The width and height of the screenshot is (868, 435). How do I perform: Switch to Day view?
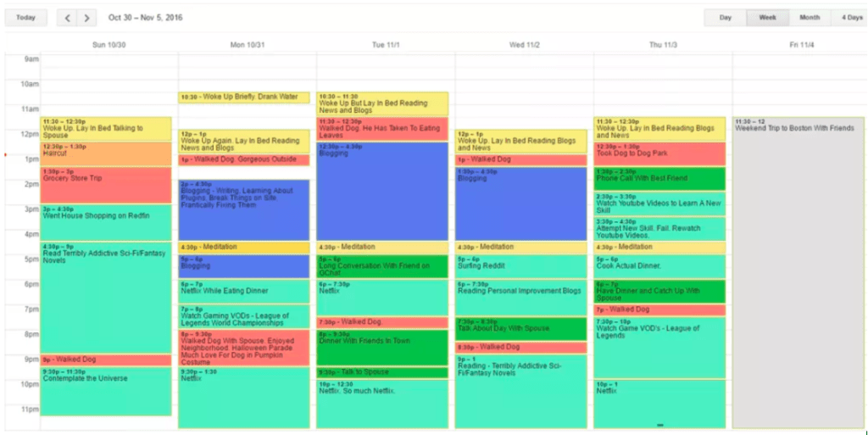pos(725,18)
